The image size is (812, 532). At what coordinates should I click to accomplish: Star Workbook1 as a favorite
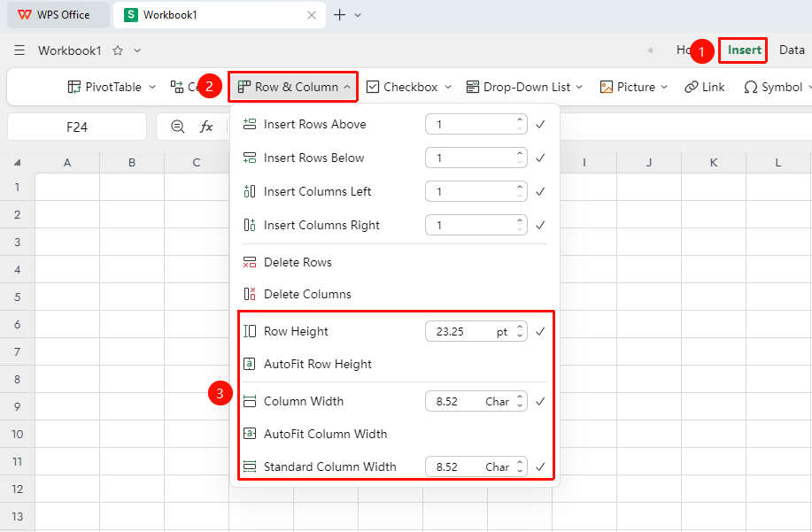[x=118, y=50]
